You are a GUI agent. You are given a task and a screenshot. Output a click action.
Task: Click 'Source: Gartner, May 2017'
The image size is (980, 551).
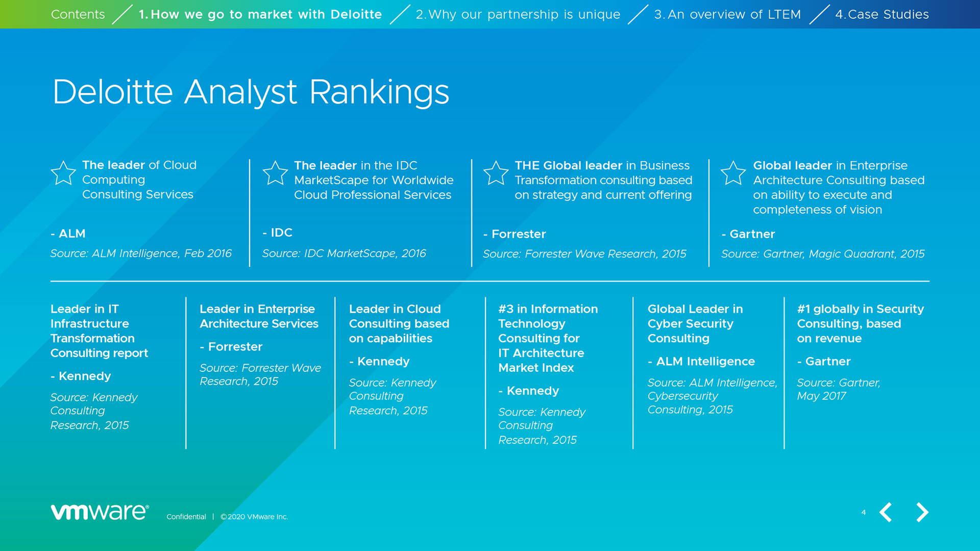(x=839, y=390)
